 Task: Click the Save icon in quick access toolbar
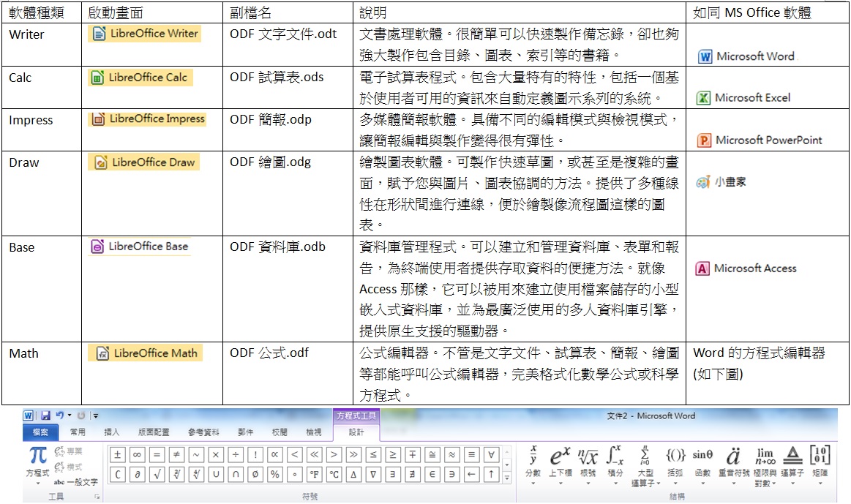click(x=45, y=415)
